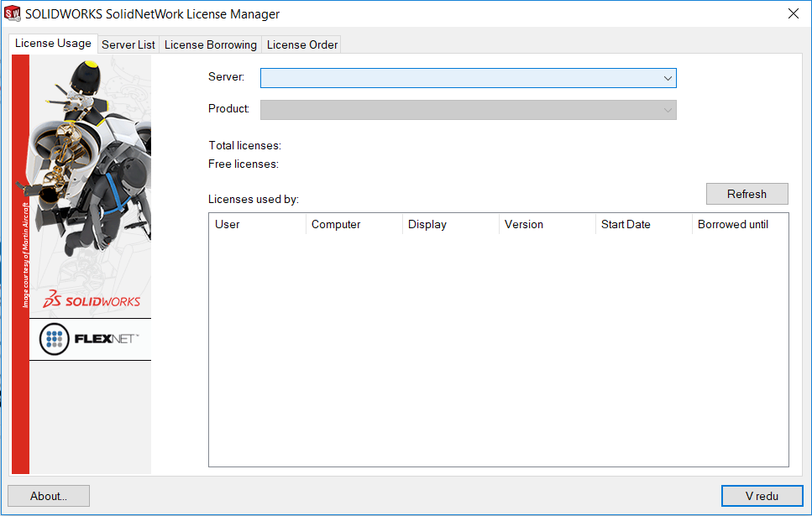
Task: Sort by Start Date column header
Action: [643, 224]
